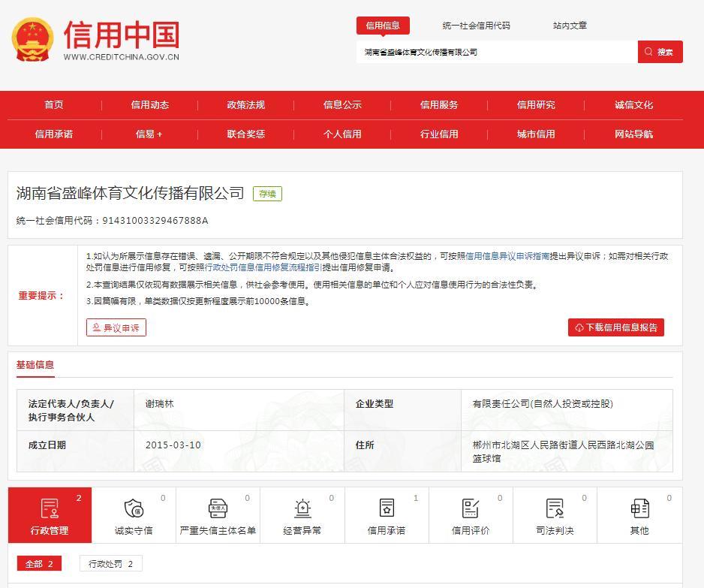
Task: Open the 信用服务 menu
Action: (x=439, y=104)
